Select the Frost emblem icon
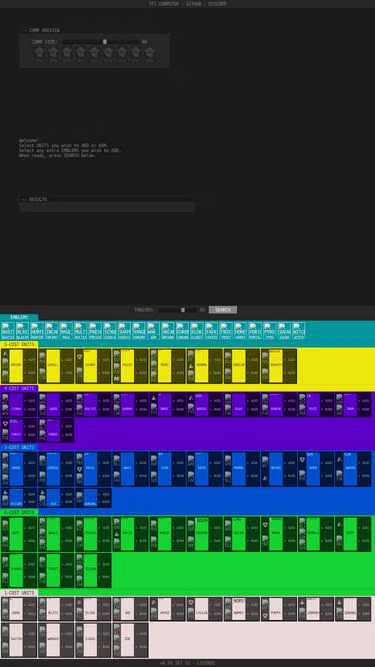375x667 pixels. pyautogui.click(x=226, y=331)
